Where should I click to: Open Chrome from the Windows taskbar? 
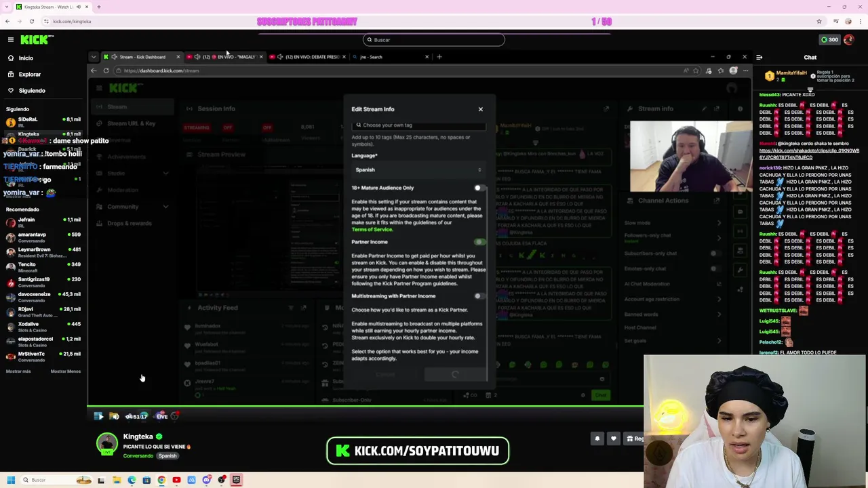click(161, 481)
